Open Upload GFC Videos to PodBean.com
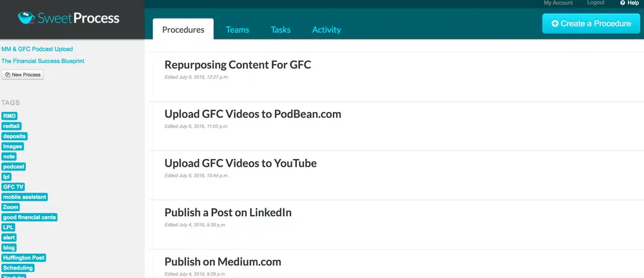The image size is (644, 278). coord(252,114)
